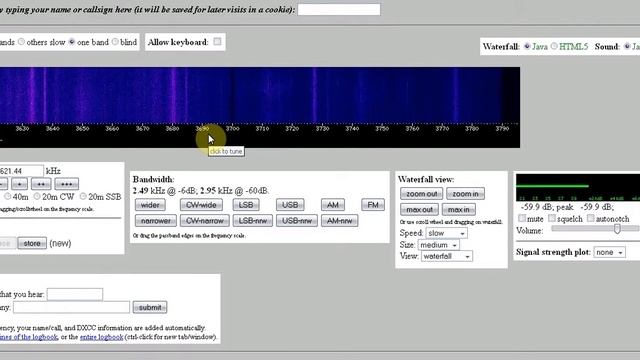Click the waterfall zoom in button

coord(465,194)
